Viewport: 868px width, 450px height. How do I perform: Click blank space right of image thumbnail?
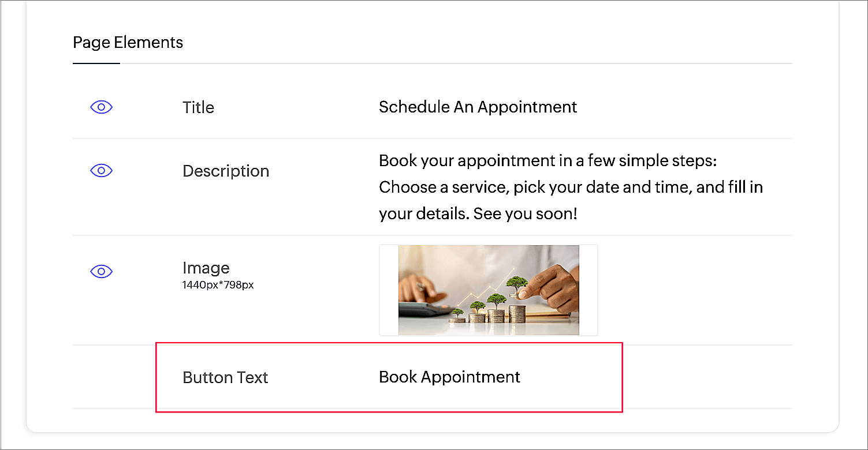point(693,290)
